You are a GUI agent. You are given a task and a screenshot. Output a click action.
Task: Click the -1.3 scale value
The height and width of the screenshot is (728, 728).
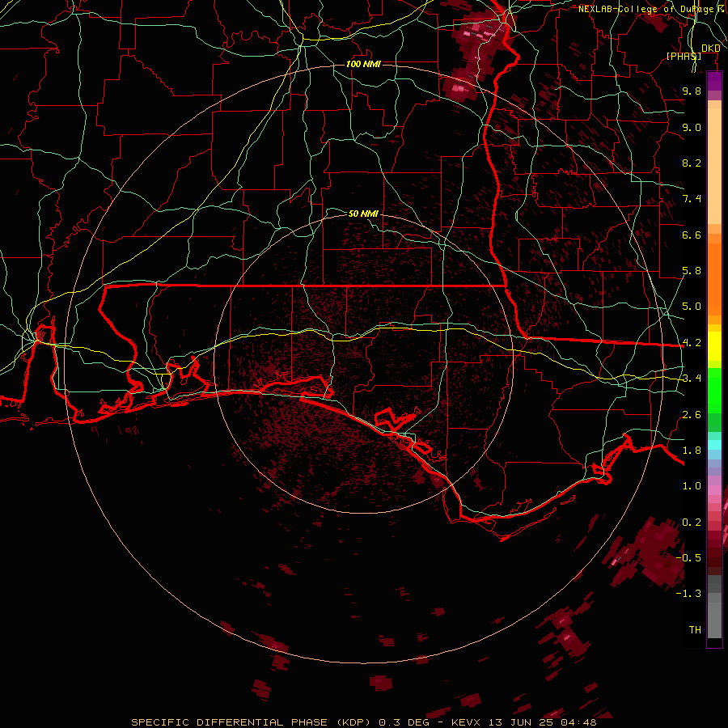click(x=688, y=594)
